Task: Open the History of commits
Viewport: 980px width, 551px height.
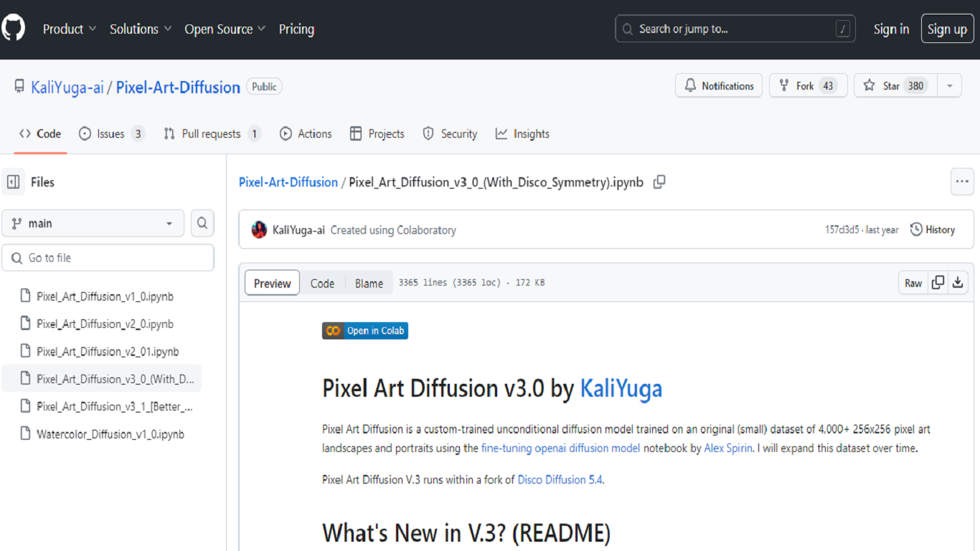Action: [933, 230]
